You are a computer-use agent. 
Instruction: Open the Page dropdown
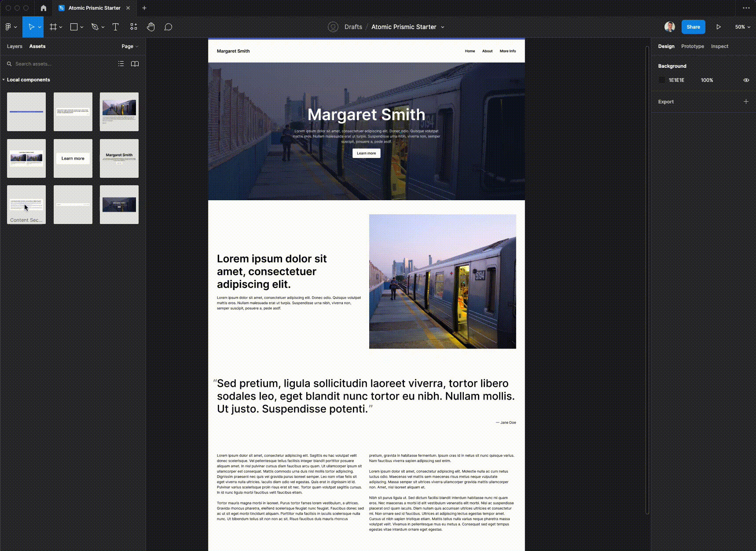130,46
